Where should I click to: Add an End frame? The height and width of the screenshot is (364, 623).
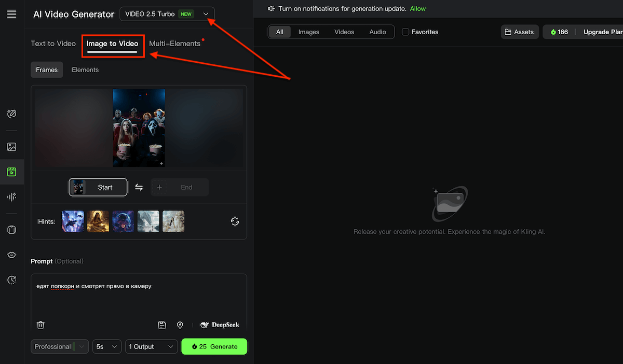coord(180,187)
